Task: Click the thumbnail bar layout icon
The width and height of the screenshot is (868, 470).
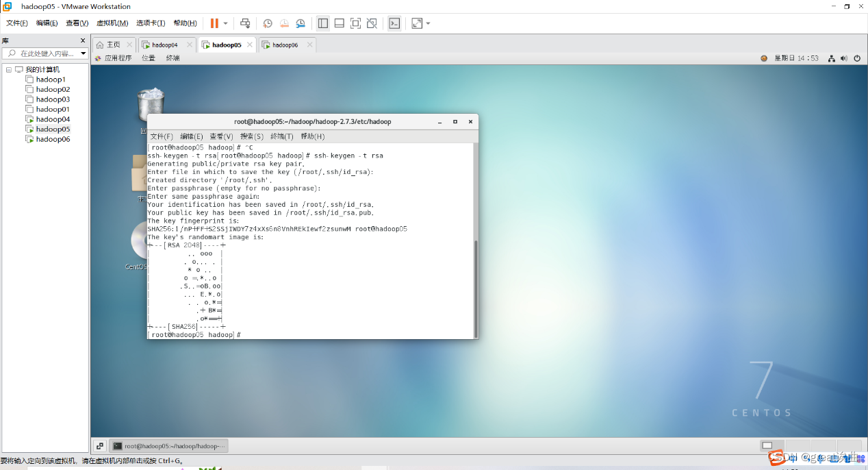Action: pos(340,23)
